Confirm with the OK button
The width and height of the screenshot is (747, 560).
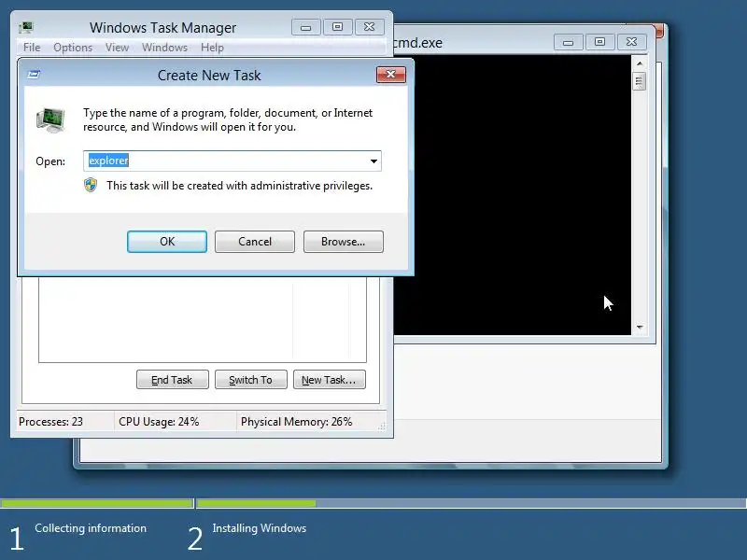pyautogui.click(x=167, y=242)
